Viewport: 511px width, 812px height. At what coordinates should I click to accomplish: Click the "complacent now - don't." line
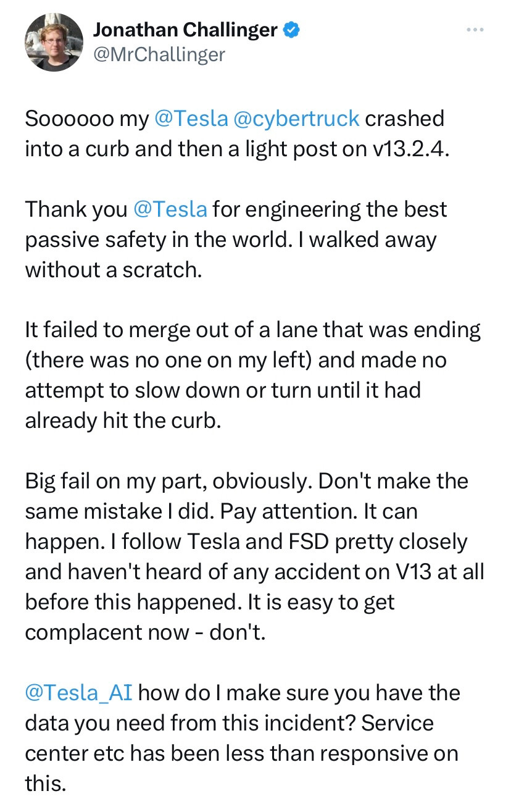[145, 633]
